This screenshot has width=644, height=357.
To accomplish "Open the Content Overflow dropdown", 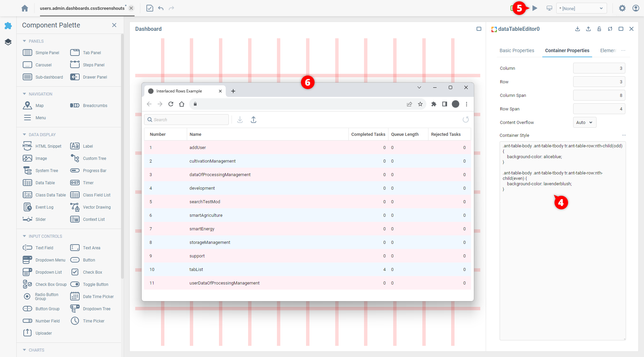I will [x=584, y=123].
